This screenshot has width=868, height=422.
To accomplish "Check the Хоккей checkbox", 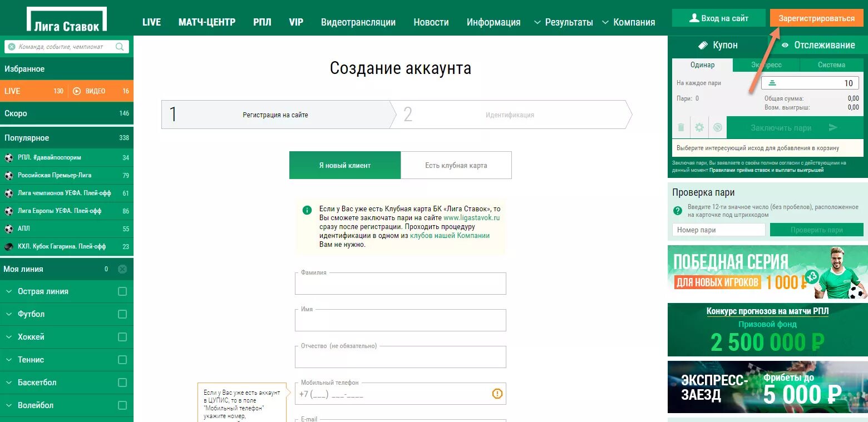I will pyautogui.click(x=122, y=337).
